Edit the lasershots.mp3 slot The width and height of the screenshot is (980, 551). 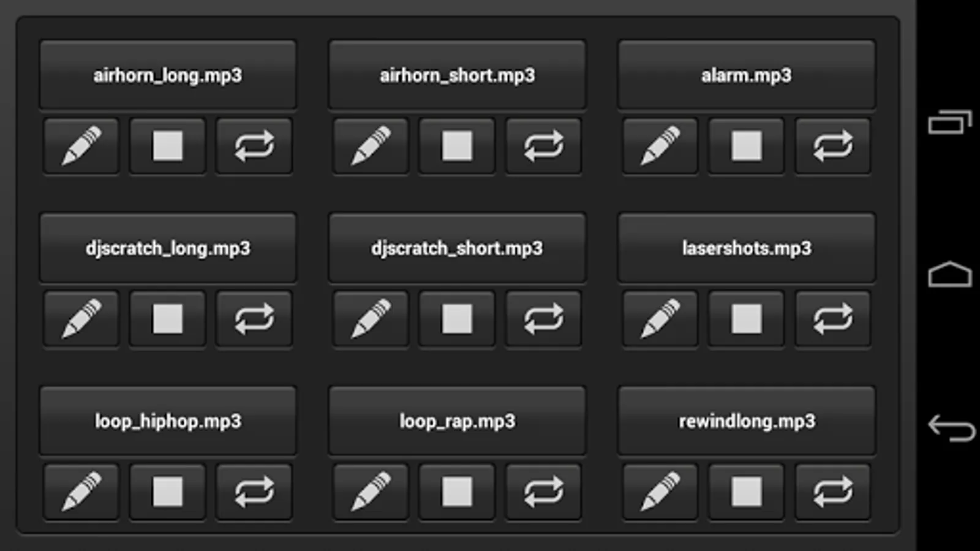pyautogui.click(x=660, y=319)
